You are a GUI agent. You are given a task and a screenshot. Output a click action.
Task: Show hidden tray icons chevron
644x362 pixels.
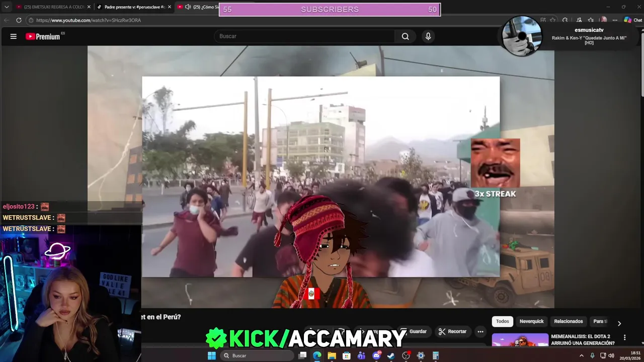[x=582, y=355]
